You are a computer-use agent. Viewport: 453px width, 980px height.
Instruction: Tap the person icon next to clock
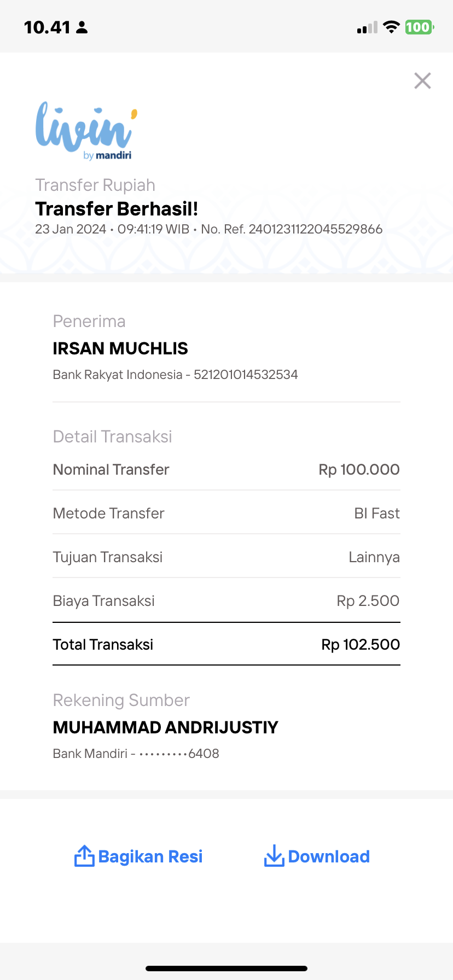coord(82,27)
